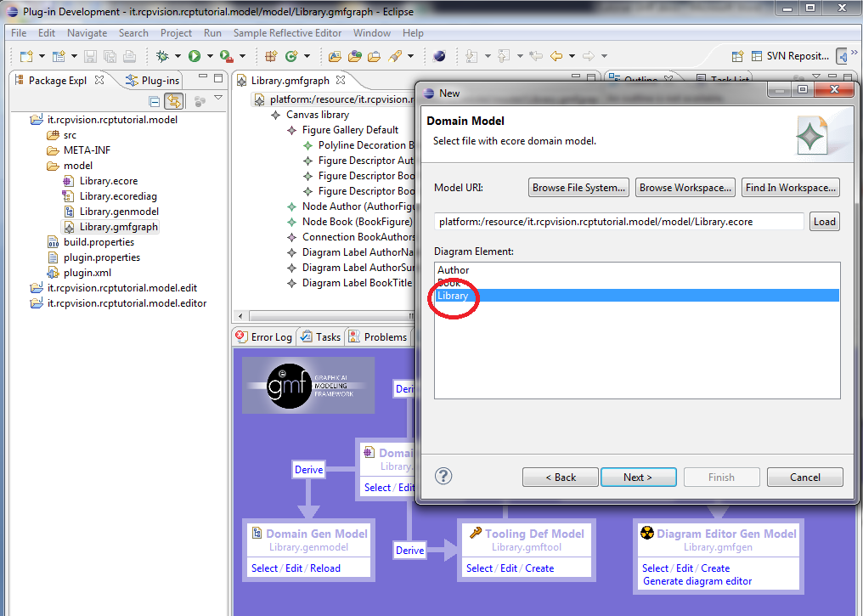Viewport: 863px width, 616px height.
Task: Open the Navigate menu
Action: point(87,33)
